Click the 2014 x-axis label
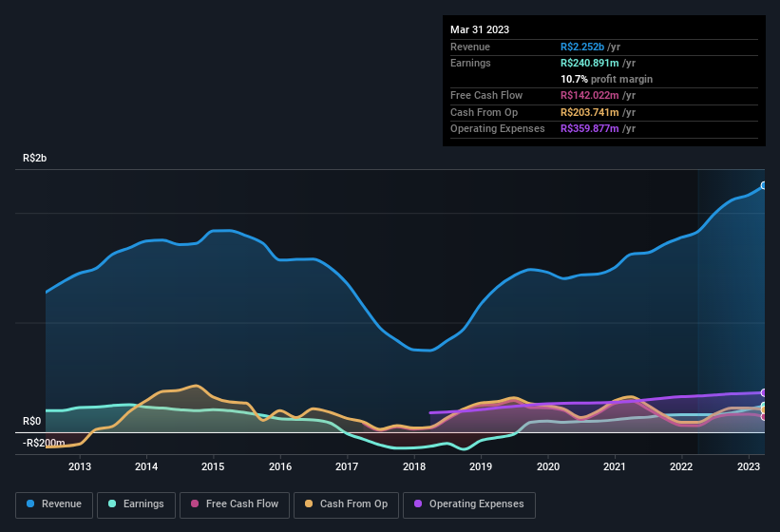The image size is (780, 532). point(146,466)
